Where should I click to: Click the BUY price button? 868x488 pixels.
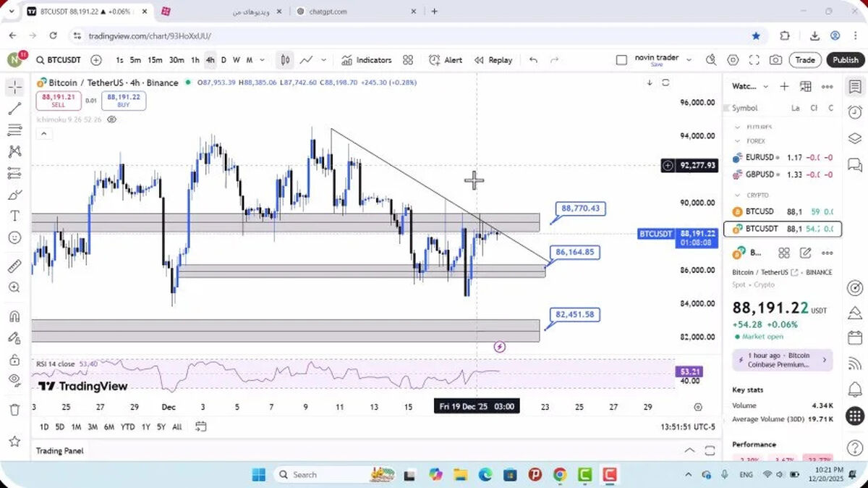tap(125, 101)
